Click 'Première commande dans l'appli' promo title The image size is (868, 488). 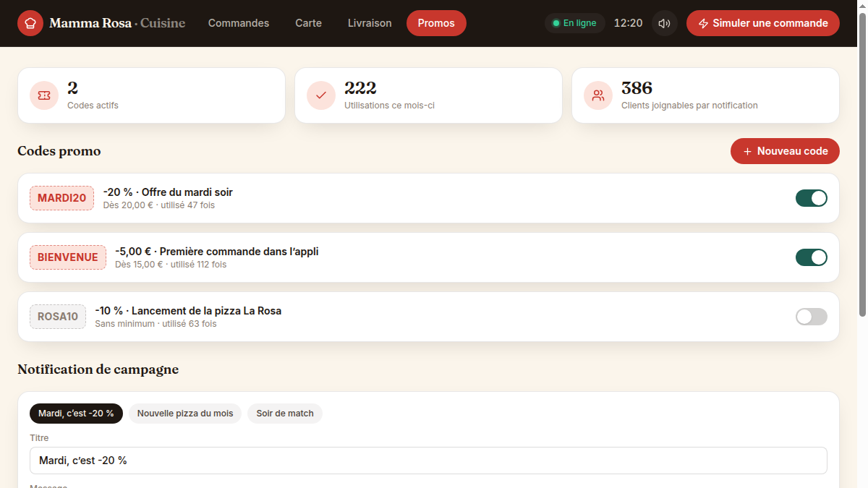(239, 252)
